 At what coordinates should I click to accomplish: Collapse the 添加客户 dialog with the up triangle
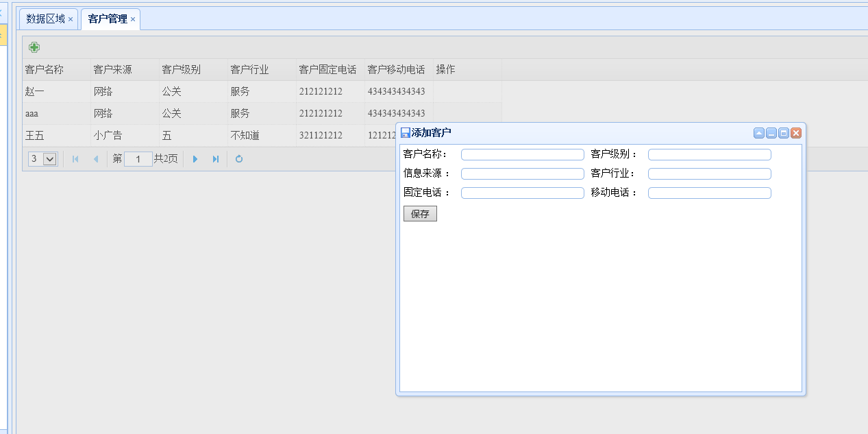pos(758,133)
